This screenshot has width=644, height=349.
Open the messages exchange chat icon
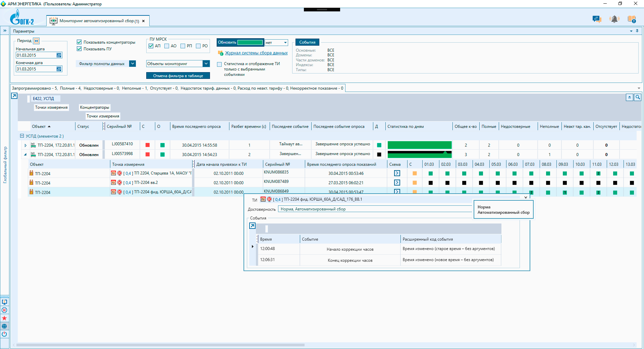(x=597, y=19)
